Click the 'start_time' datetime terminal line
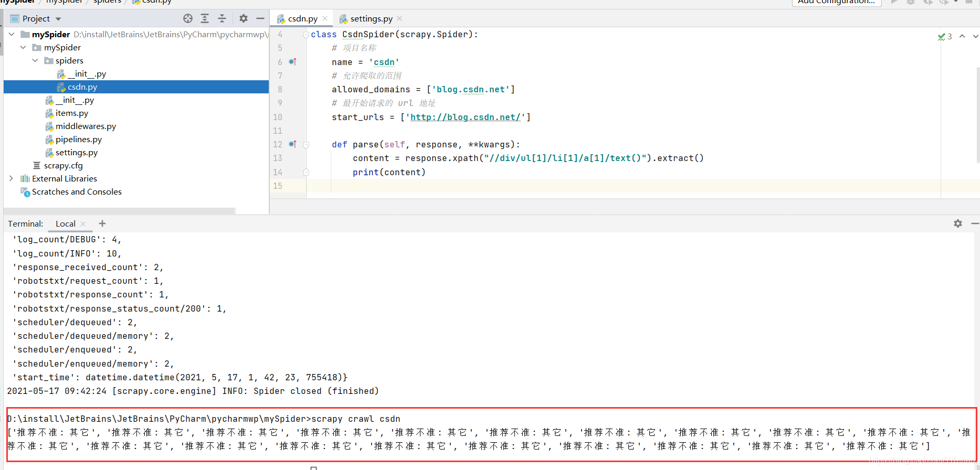980x470 pixels. click(x=180, y=377)
